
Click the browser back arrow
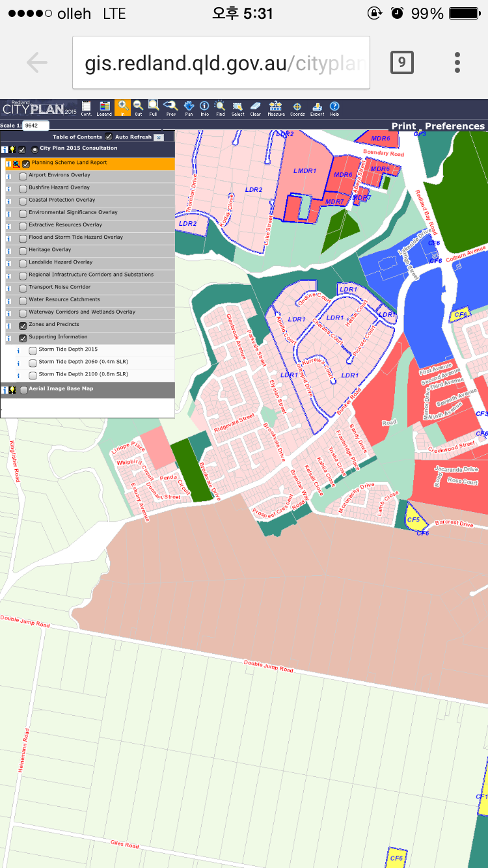click(36, 62)
